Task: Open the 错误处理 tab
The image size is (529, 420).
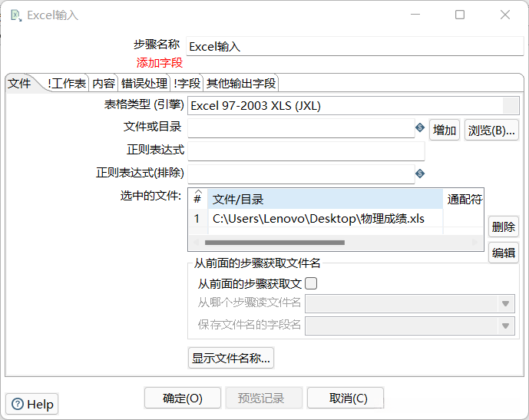Action: [x=144, y=84]
